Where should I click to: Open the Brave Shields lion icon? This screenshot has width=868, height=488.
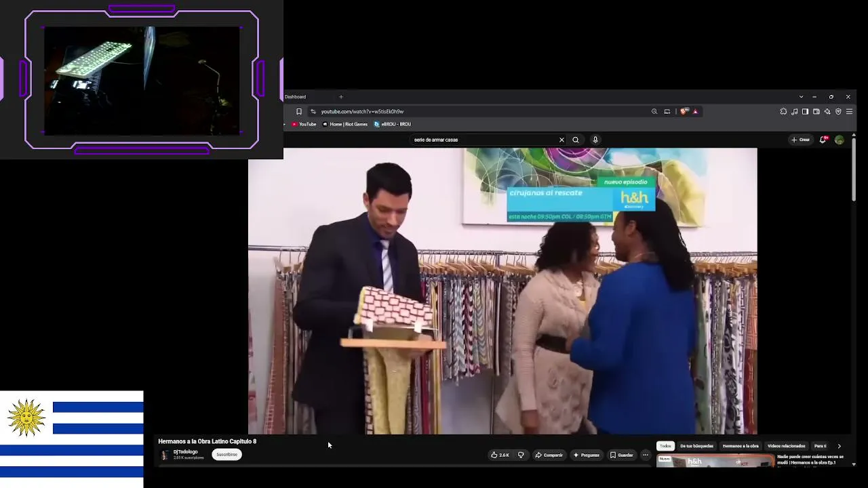tap(684, 111)
